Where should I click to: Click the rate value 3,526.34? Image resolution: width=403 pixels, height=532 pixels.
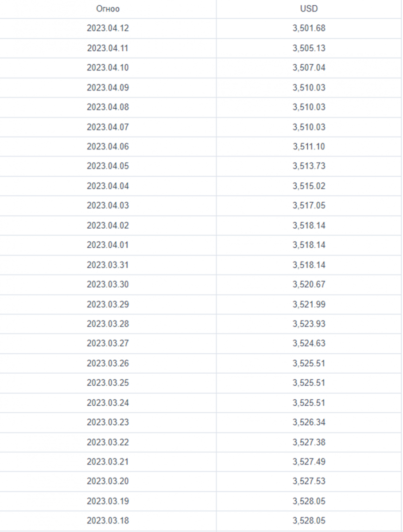coord(309,422)
